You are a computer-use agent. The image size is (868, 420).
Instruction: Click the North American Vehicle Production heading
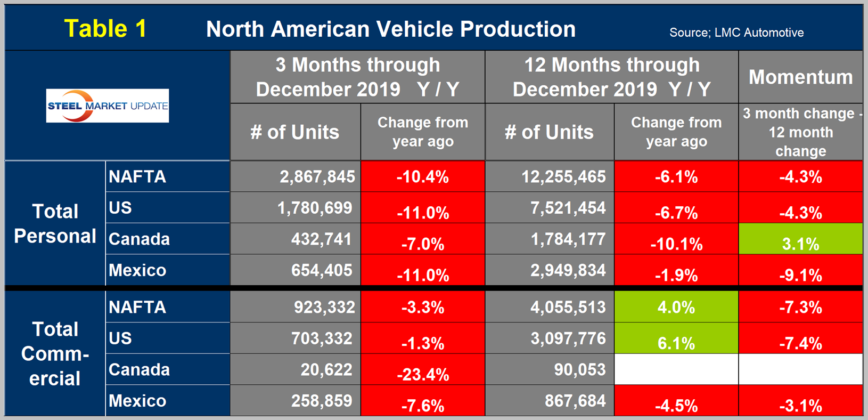[390, 29]
